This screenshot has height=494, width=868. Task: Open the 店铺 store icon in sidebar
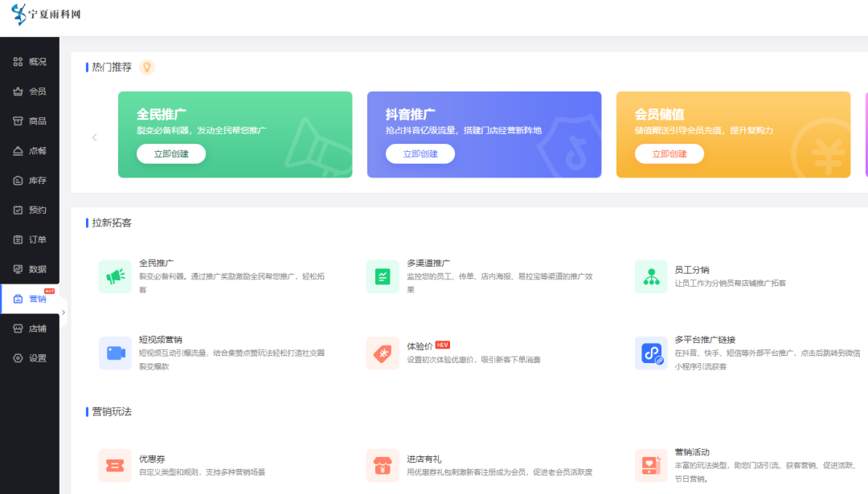pyautogui.click(x=18, y=329)
